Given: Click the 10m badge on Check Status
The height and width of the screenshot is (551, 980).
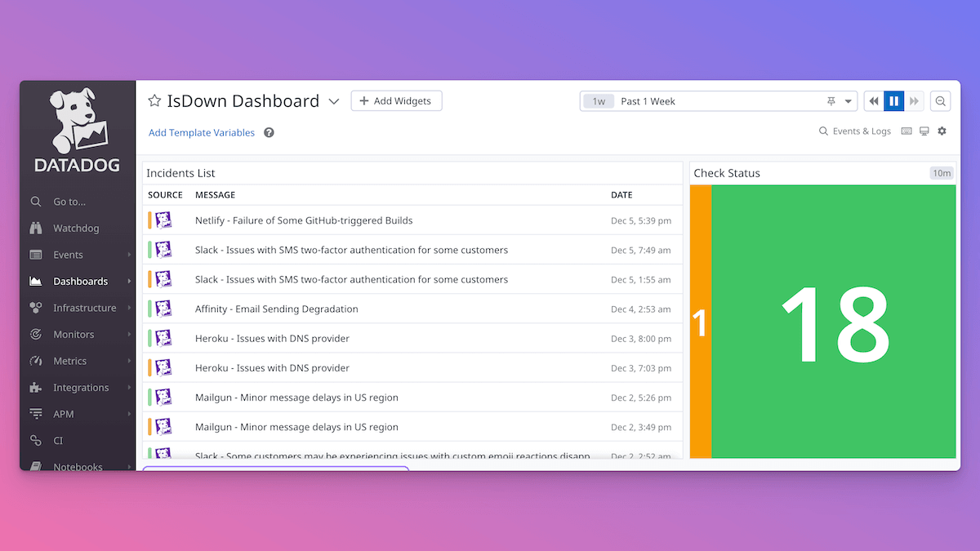Looking at the screenshot, I should pos(942,173).
